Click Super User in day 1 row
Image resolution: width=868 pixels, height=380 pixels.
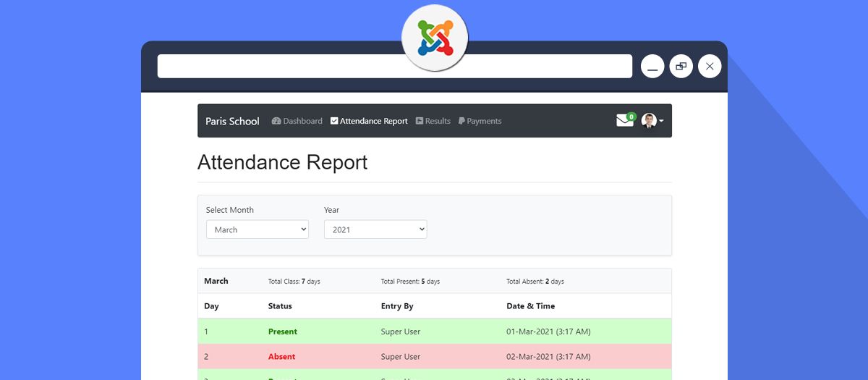click(x=401, y=332)
